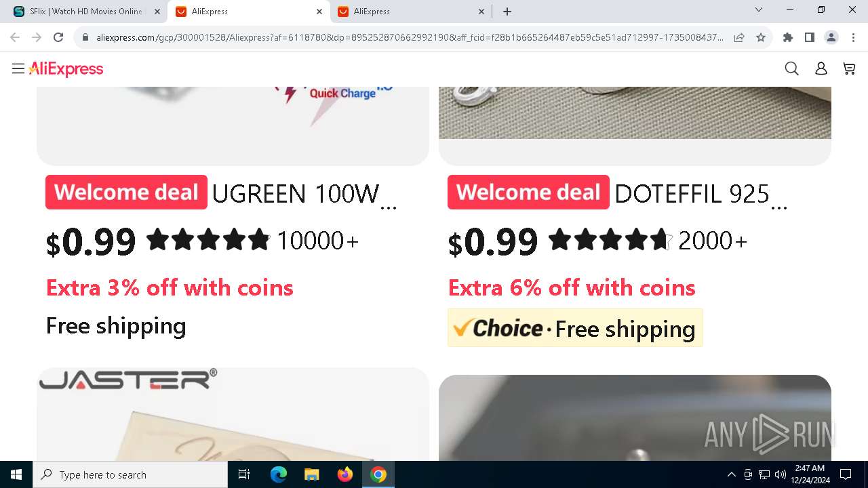The height and width of the screenshot is (488, 868).
Task: Expand the tab search dropdown arrow
Action: point(759,10)
